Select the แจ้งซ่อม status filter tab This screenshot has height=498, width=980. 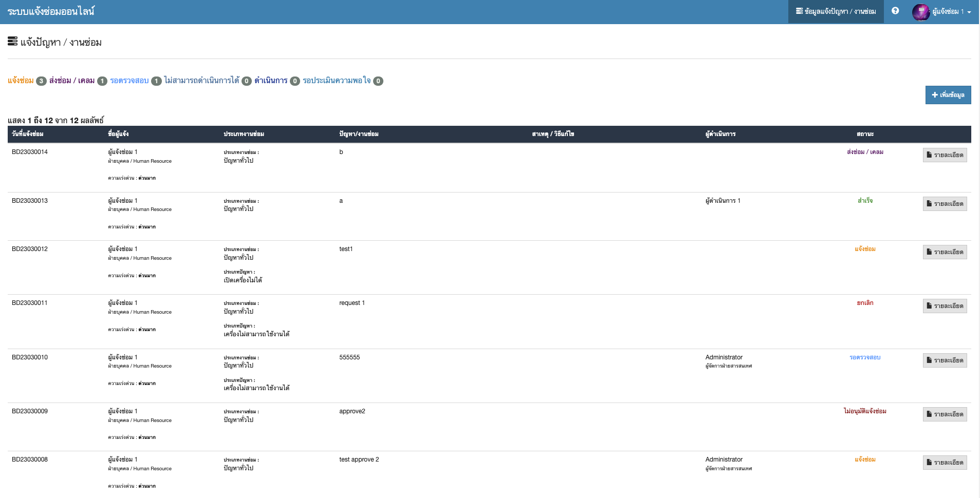pyautogui.click(x=21, y=81)
